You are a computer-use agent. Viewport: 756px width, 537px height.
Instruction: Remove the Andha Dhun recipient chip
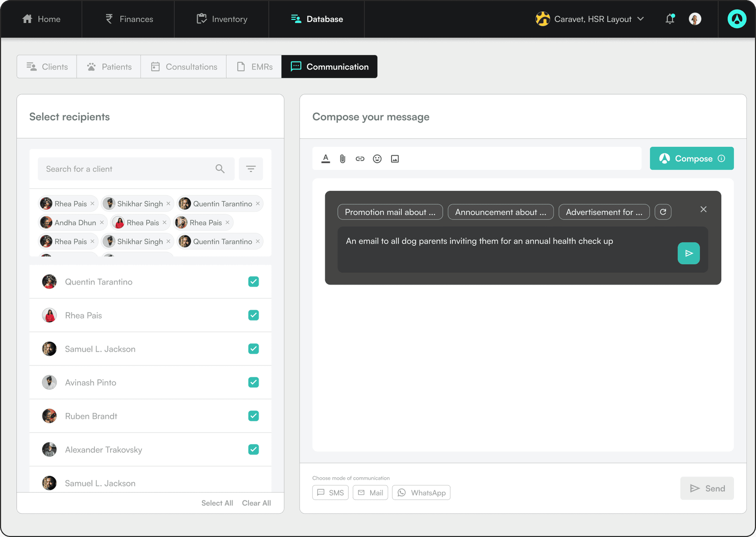coord(102,222)
